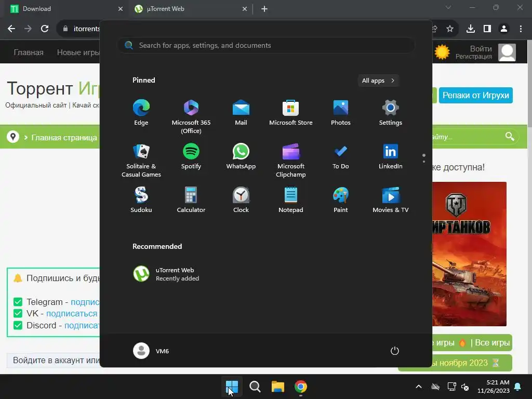This screenshot has height=399, width=532.
Task: Open Chrome three-dot menu
Action: [x=521, y=29]
